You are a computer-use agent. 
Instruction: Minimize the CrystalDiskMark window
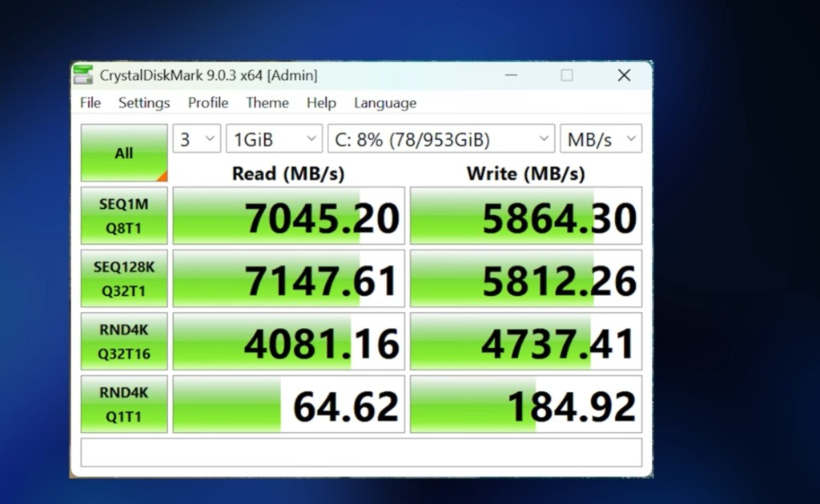(x=511, y=75)
